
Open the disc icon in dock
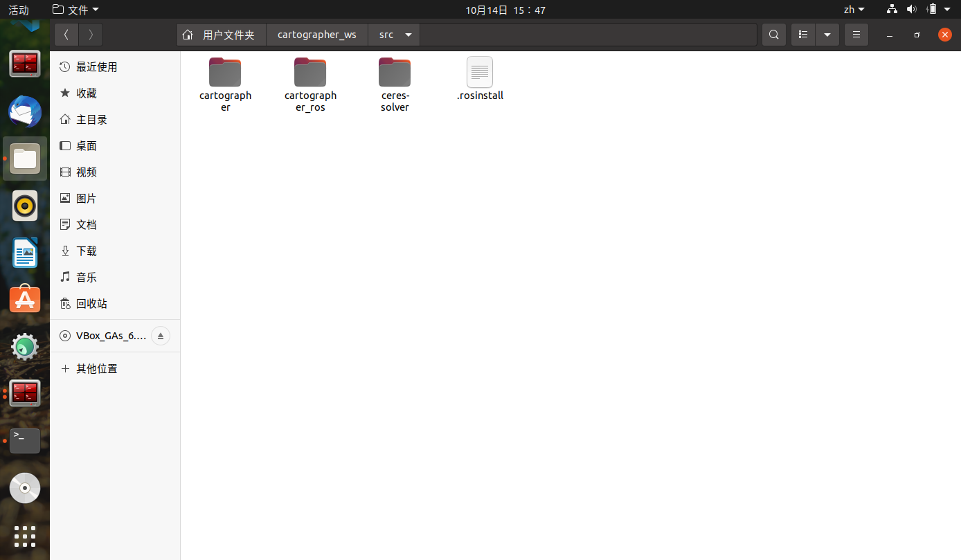pyautogui.click(x=25, y=488)
